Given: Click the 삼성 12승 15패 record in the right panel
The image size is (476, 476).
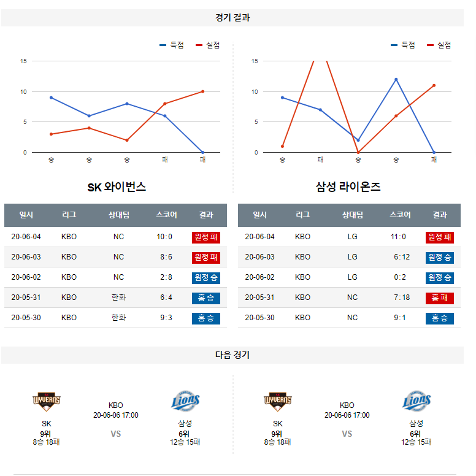Looking at the screenshot, I should tap(416, 442).
